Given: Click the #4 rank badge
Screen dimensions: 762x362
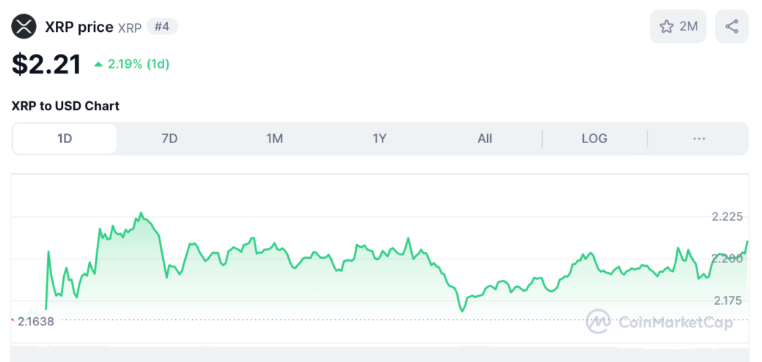Looking at the screenshot, I should (x=162, y=27).
